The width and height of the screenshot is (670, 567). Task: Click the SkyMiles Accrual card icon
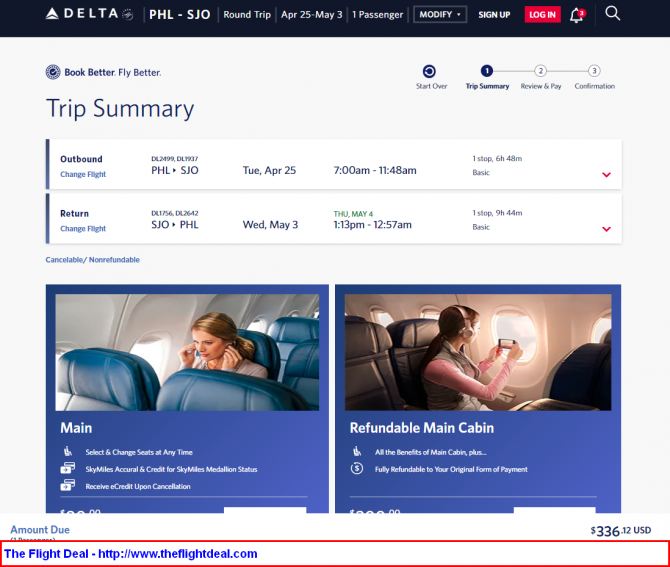(66, 469)
